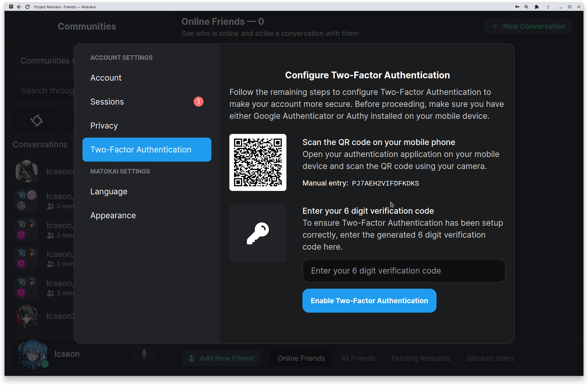Click the browser reload icon
This screenshot has width=588, height=385.
pos(27,7)
